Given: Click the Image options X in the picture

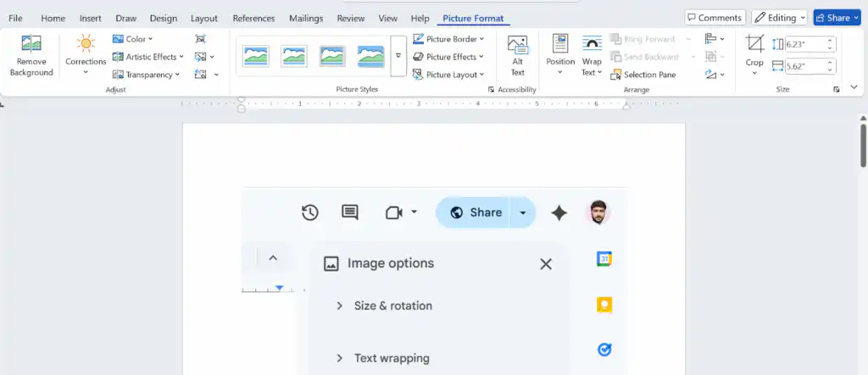Looking at the screenshot, I should pyautogui.click(x=546, y=264).
